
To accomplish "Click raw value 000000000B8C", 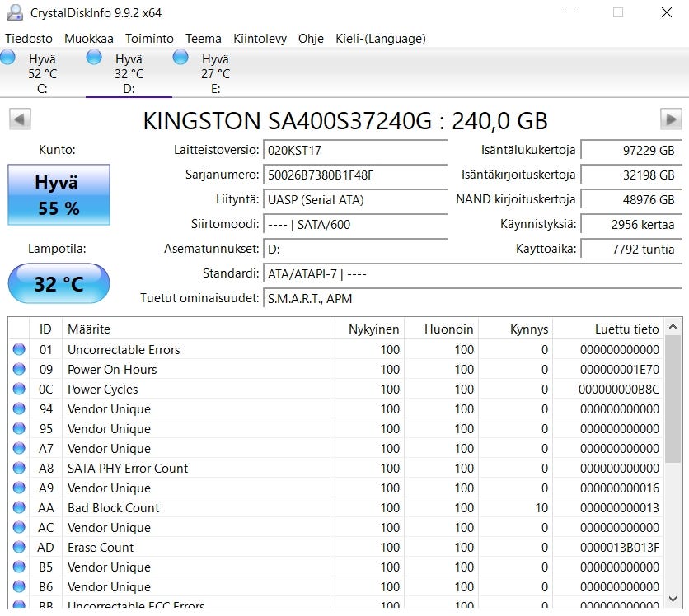I will (619, 390).
